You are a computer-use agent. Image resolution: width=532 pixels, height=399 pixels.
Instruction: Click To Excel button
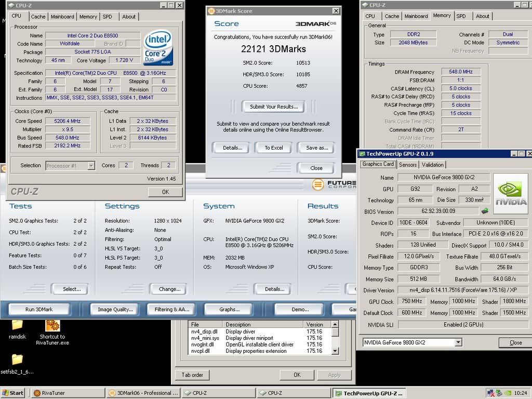click(274, 148)
